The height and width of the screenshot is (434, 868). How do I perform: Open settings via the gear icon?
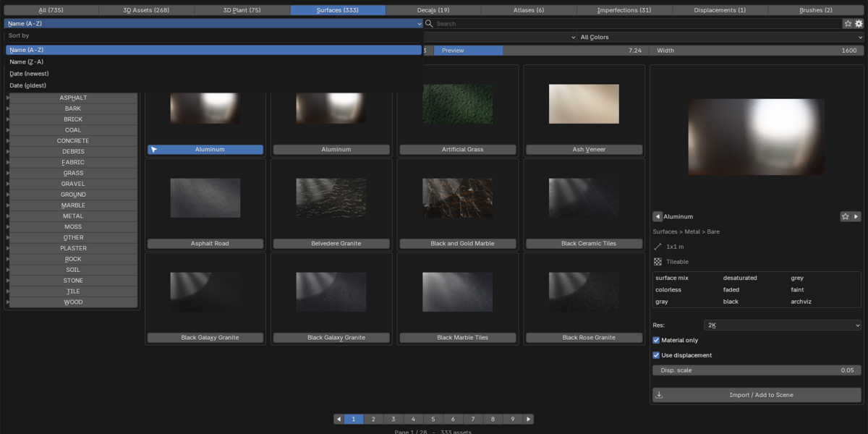pyautogui.click(x=859, y=24)
